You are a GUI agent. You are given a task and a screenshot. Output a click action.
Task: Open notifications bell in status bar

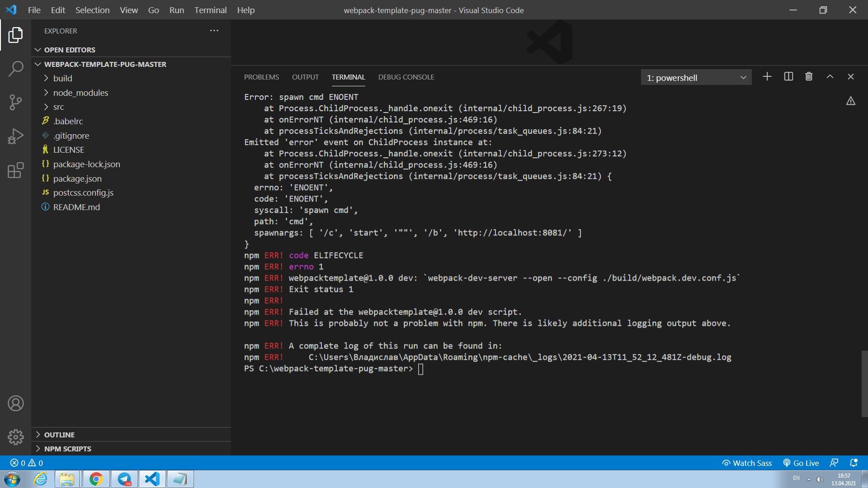[854, 463]
